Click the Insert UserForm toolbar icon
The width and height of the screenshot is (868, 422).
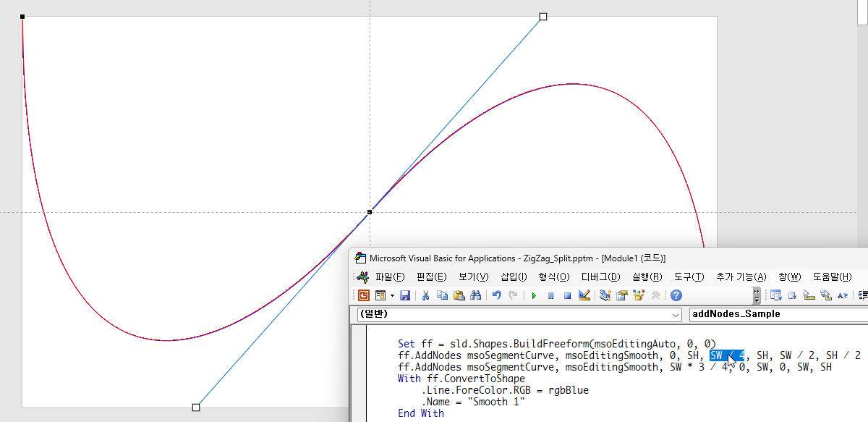(x=380, y=295)
